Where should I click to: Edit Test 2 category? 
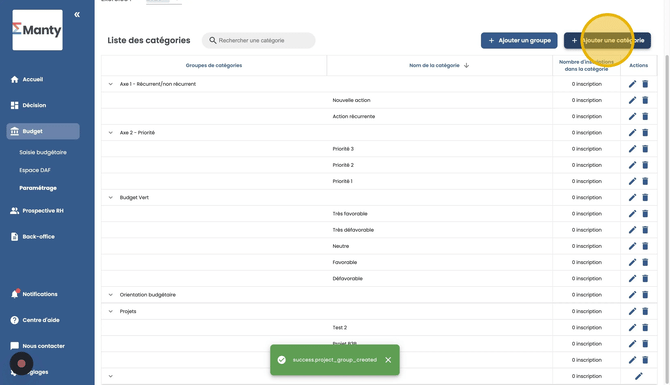tap(632, 328)
